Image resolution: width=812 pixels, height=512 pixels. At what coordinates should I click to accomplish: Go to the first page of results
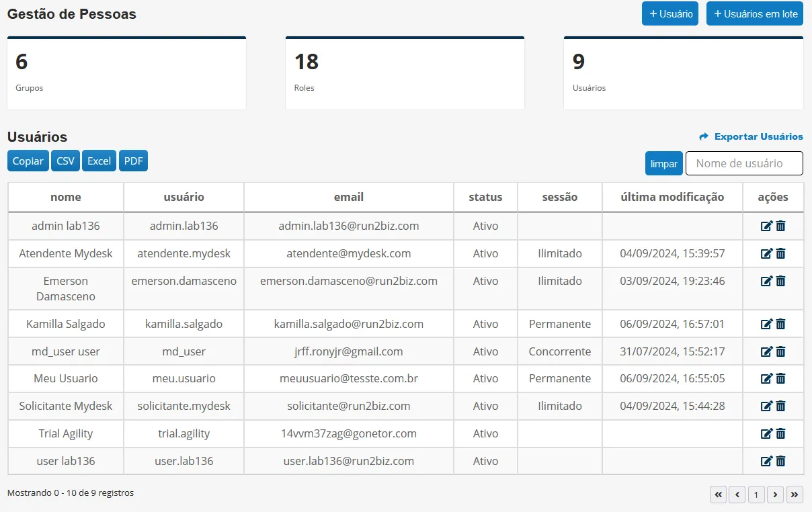point(719,495)
